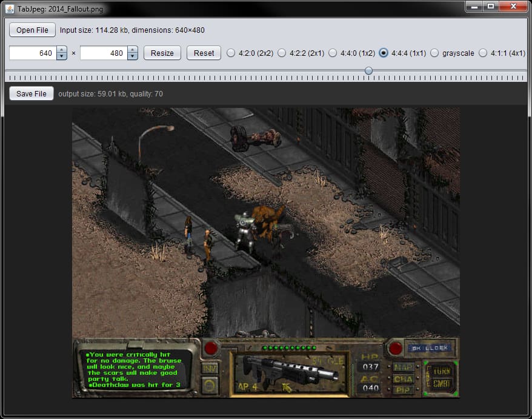The width and height of the screenshot is (532, 419).
Task: Click the width field showing 640
Action: click(33, 53)
